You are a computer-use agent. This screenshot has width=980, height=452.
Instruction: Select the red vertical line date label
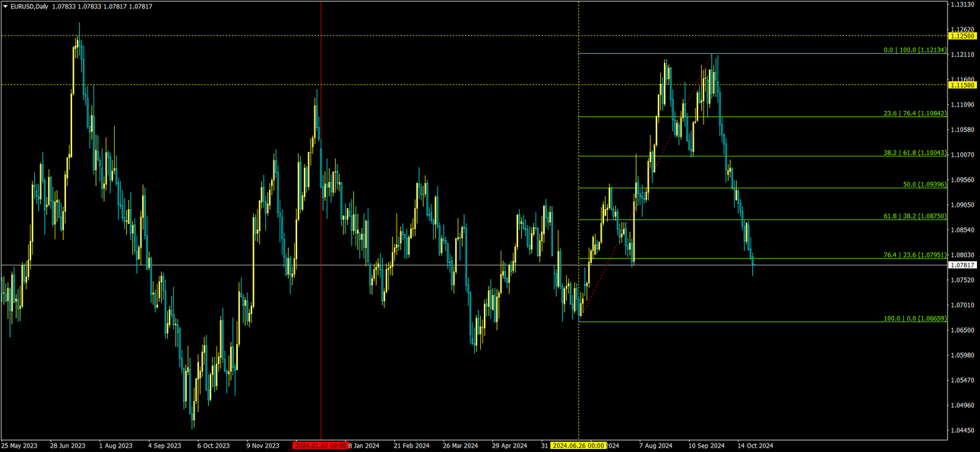click(321, 446)
